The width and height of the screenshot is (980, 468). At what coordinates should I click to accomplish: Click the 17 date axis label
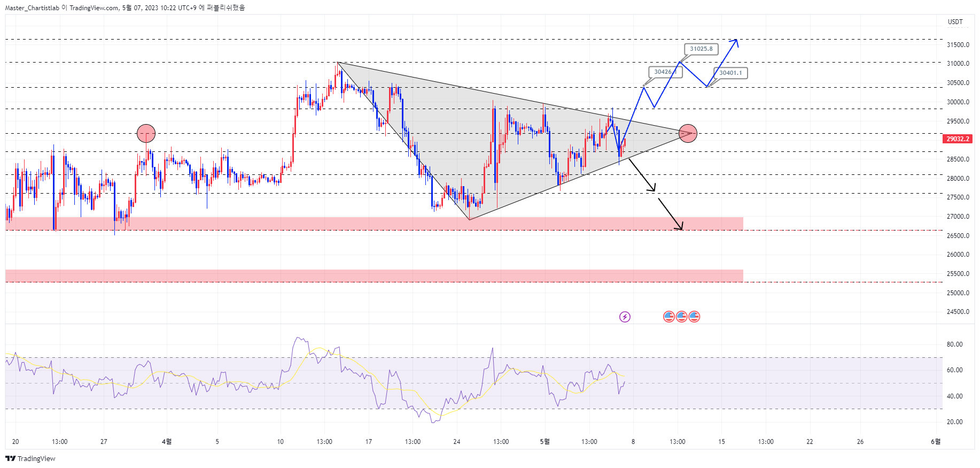coord(368,441)
